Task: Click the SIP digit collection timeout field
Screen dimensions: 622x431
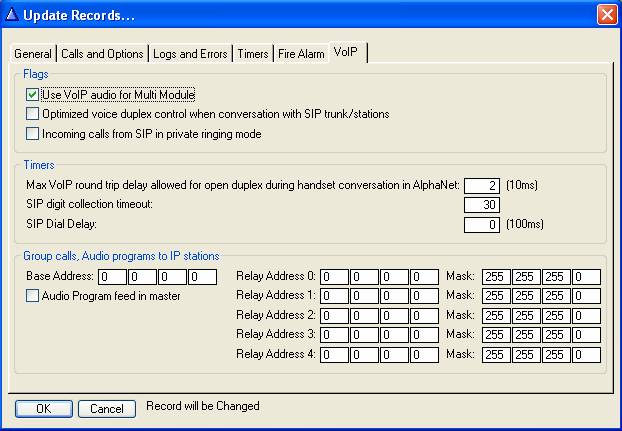Action: pos(482,205)
